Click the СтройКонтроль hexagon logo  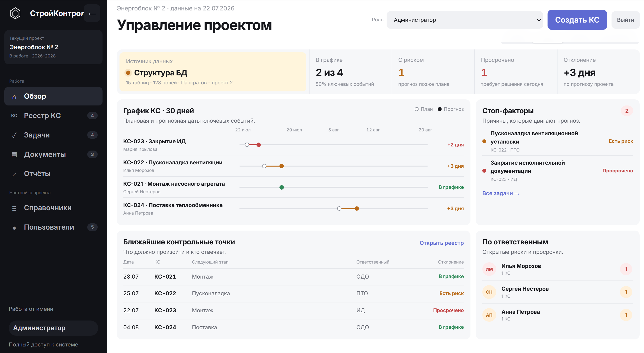point(15,13)
